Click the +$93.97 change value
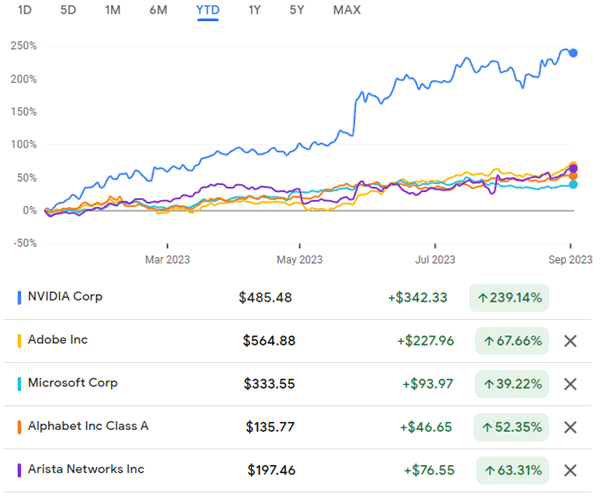This screenshot has width=602, height=496. tap(428, 384)
